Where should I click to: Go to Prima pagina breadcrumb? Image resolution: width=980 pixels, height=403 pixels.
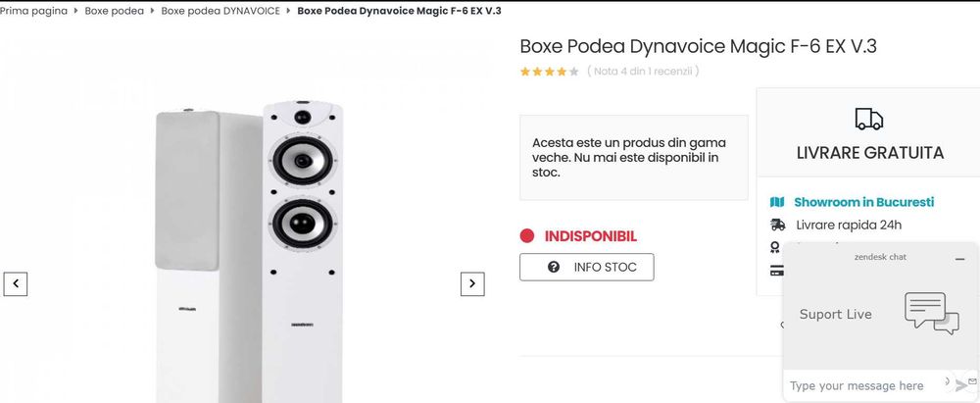(34, 11)
